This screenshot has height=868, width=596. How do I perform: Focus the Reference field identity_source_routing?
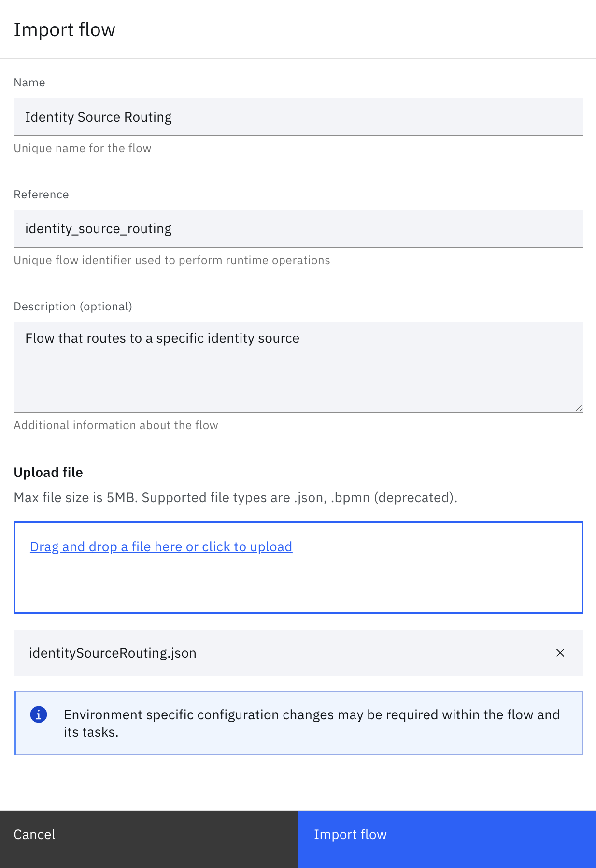pyautogui.click(x=298, y=229)
